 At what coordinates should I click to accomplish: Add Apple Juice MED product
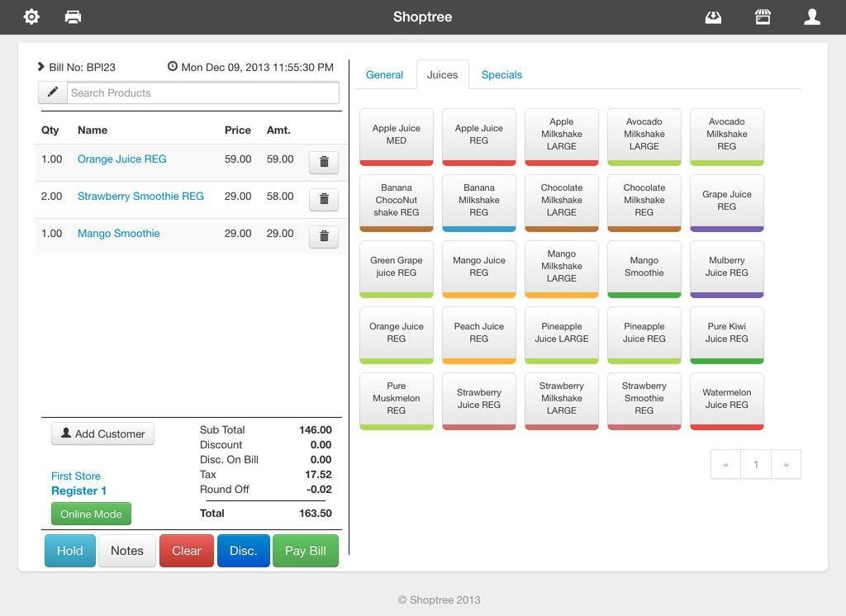click(396, 137)
